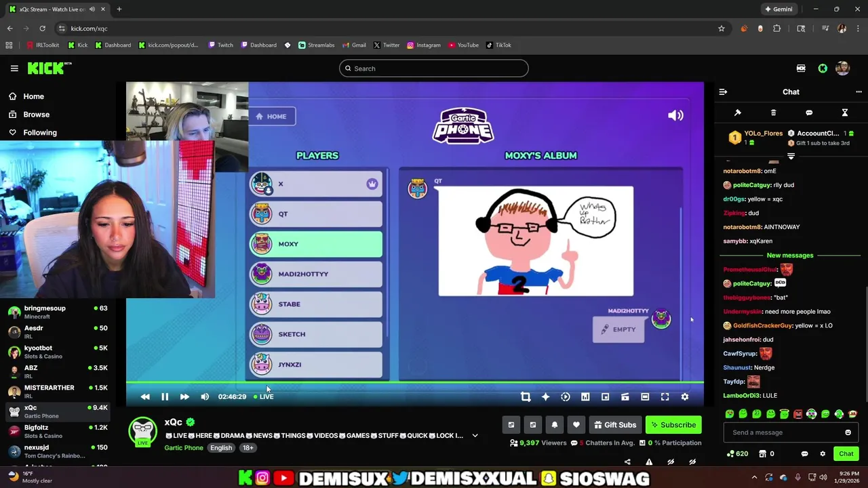Screen dimensions: 868x488
Task: Open player stats bar-chart icon
Action: pos(585,396)
